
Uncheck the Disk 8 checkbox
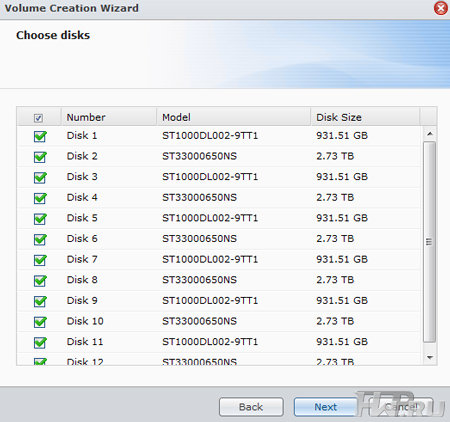[x=40, y=281]
